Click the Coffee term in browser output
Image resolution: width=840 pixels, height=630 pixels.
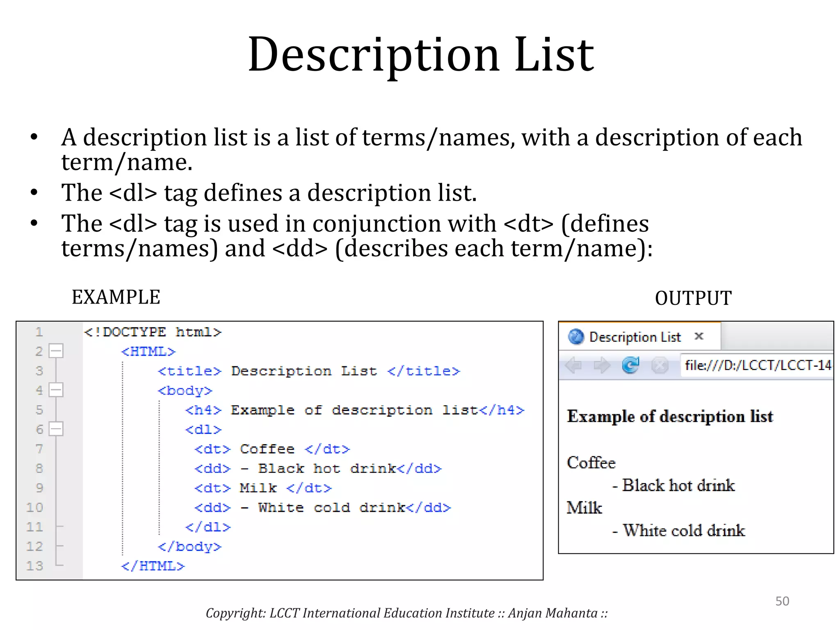[x=591, y=463]
